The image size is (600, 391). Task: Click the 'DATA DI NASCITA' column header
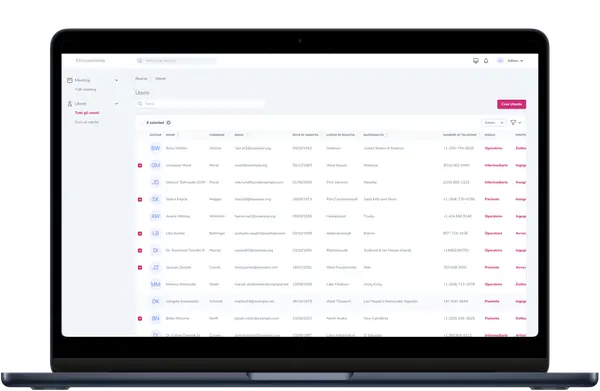point(305,135)
